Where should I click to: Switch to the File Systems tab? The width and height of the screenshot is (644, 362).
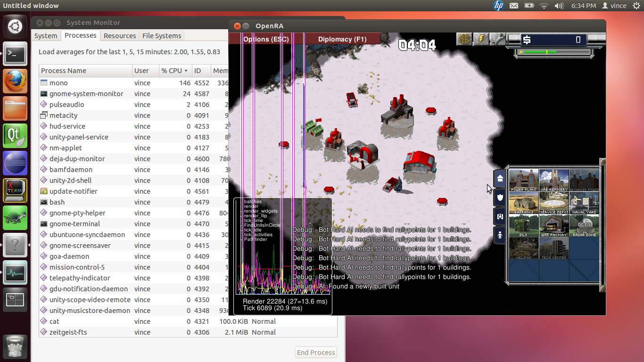point(162,36)
